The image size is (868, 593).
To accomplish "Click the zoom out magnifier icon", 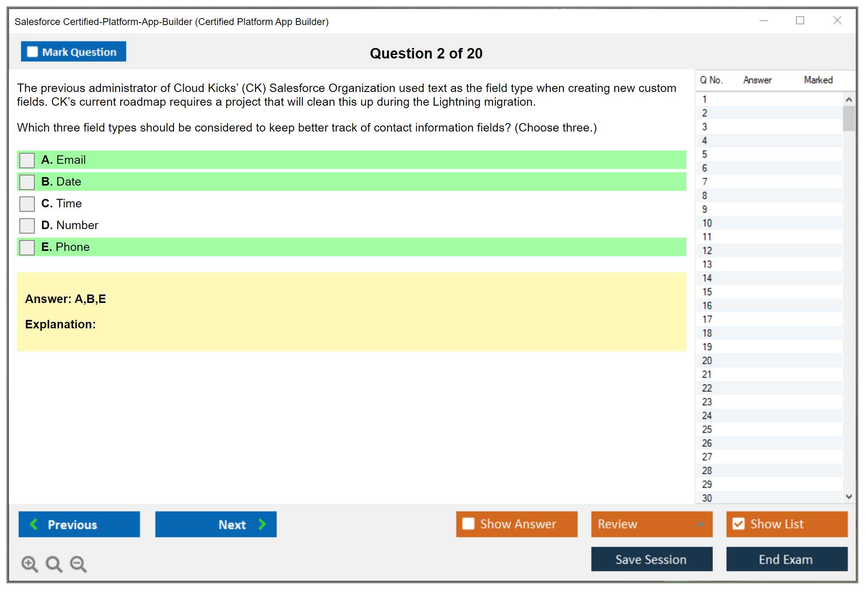I will tap(78, 564).
